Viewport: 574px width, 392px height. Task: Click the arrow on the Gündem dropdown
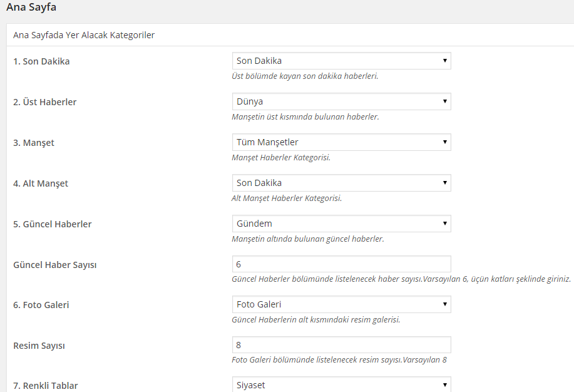[445, 224]
